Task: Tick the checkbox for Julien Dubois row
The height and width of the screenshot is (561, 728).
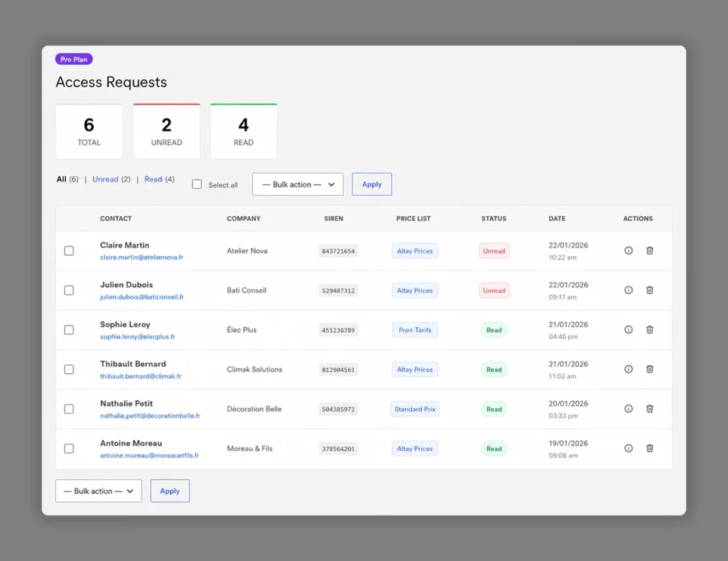Action: tap(69, 290)
